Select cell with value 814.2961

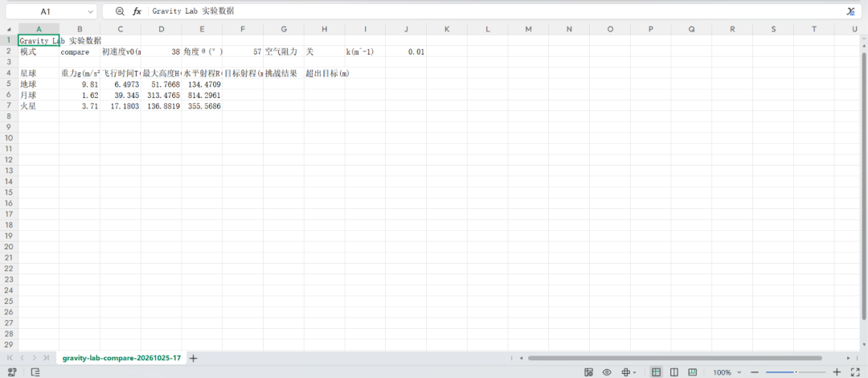202,95
